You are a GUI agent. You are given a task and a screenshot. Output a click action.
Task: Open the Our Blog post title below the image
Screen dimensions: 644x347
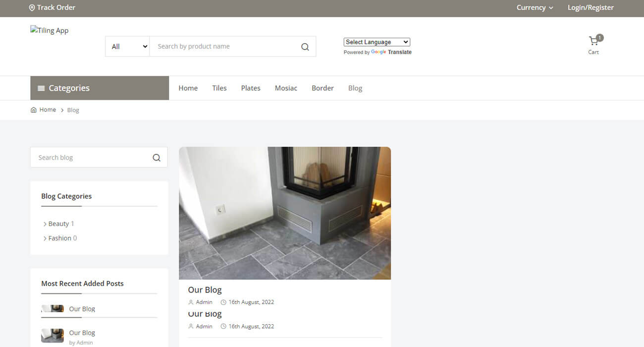point(205,290)
